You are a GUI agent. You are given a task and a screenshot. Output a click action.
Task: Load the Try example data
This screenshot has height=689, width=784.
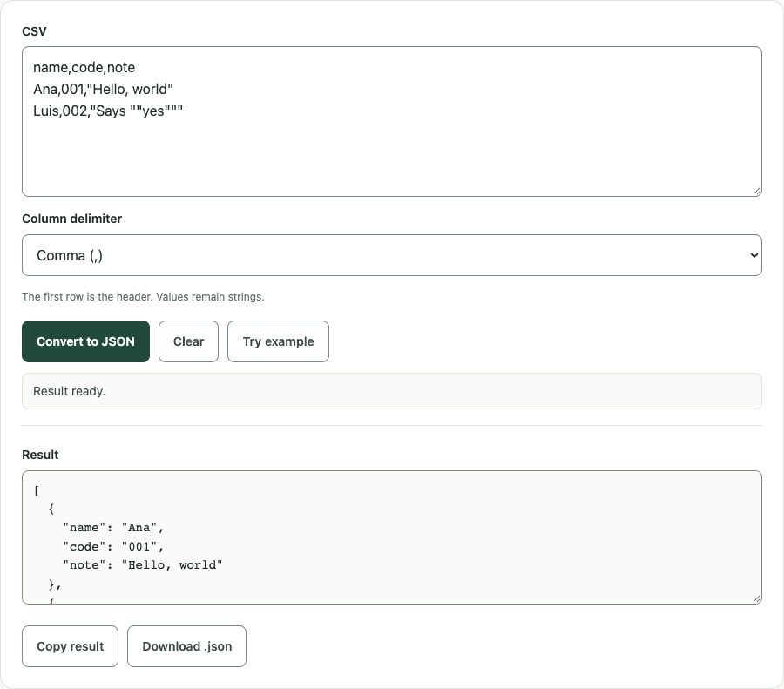pyautogui.click(x=278, y=341)
